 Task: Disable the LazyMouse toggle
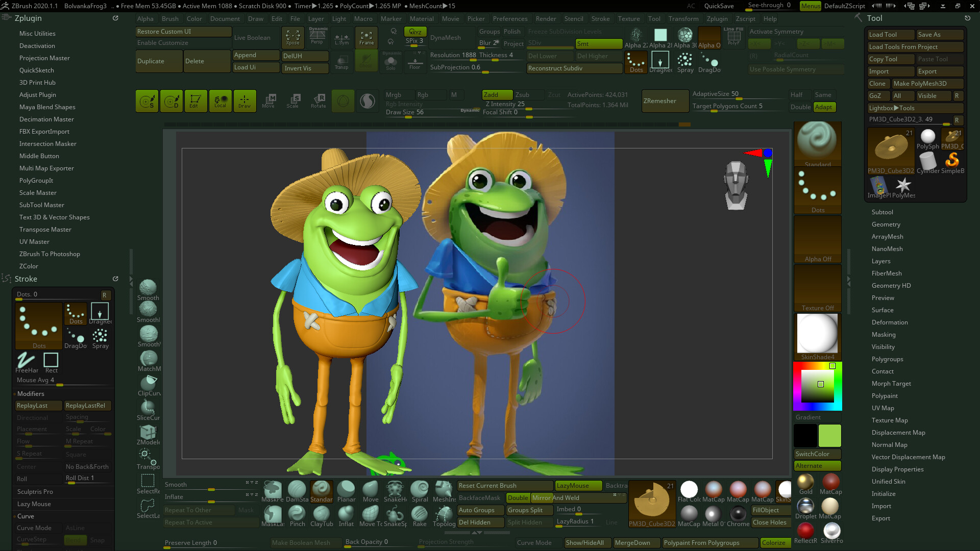(x=577, y=486)
